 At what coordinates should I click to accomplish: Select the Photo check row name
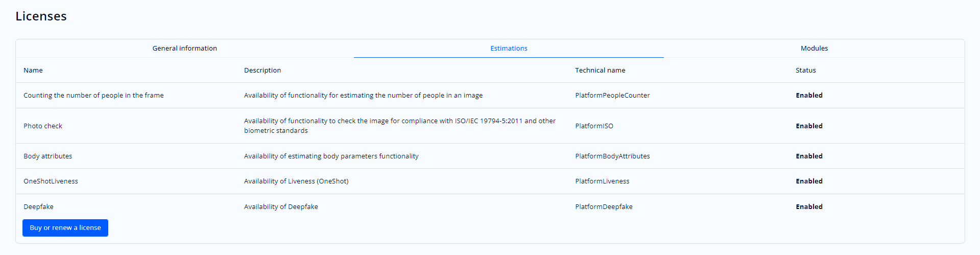tap(43, 126)
